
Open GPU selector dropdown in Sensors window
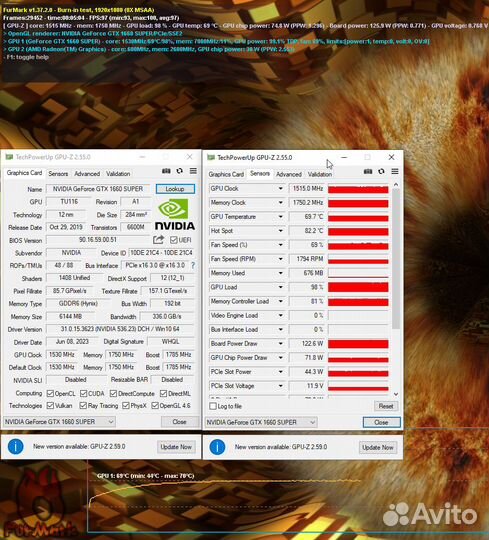coord(261,422)
